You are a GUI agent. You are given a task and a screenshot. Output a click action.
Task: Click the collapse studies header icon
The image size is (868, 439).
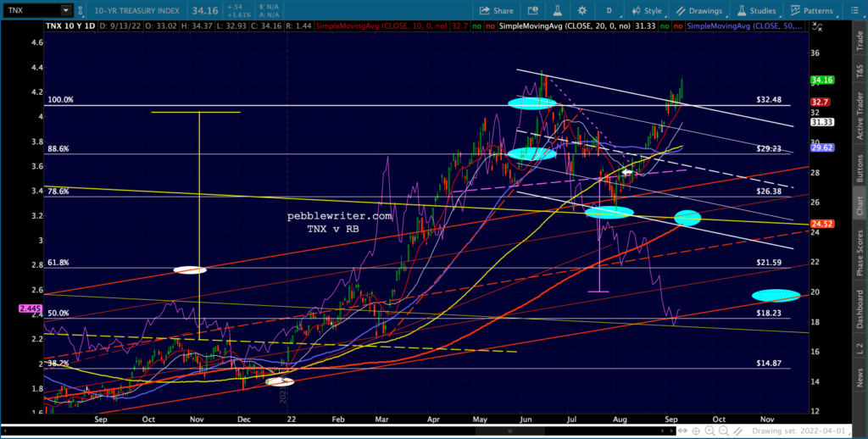coord(816,26)
